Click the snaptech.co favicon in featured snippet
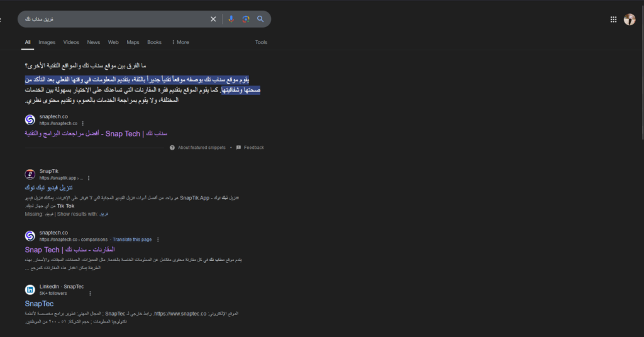The width and height of the screenshot is (644, 337). [30, 120]
